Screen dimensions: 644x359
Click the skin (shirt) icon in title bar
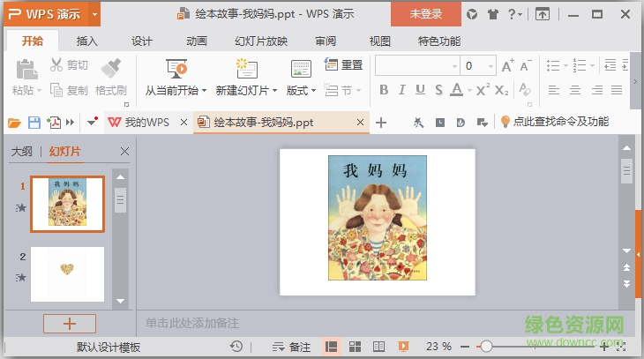493,14
